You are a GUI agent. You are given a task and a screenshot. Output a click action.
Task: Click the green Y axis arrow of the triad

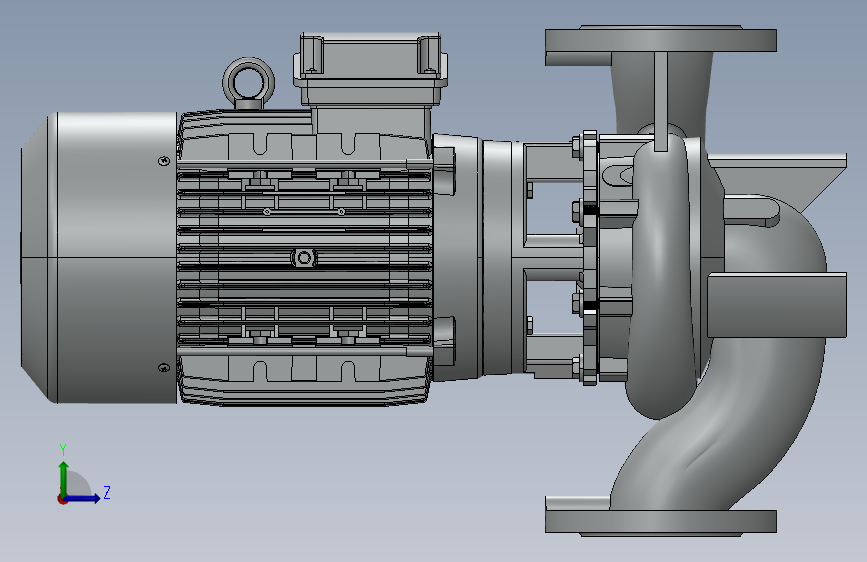[x=64, y=478]
